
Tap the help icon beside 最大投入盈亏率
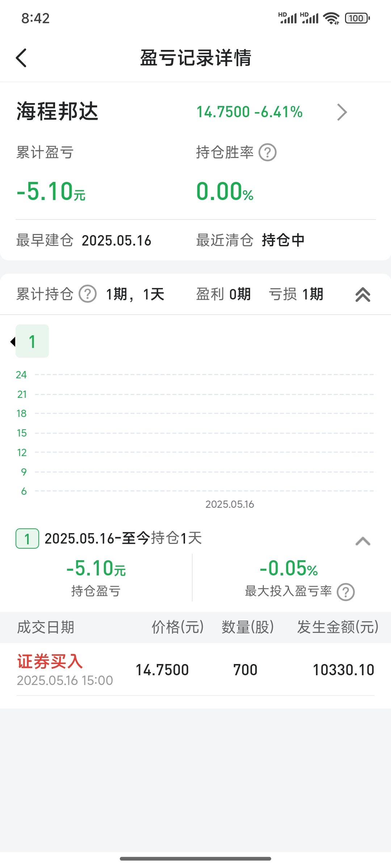click(346, 592)
